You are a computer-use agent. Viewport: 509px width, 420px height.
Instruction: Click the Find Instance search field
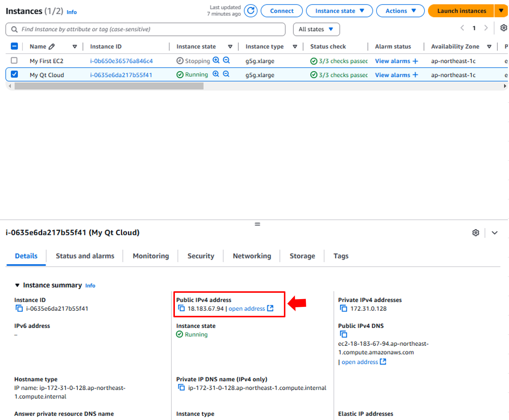149,29
